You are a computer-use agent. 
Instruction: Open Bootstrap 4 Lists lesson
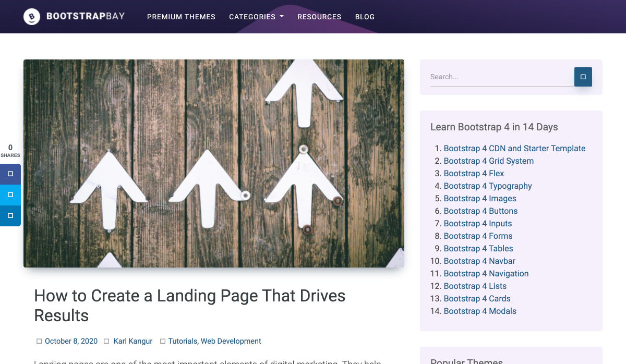475,286
